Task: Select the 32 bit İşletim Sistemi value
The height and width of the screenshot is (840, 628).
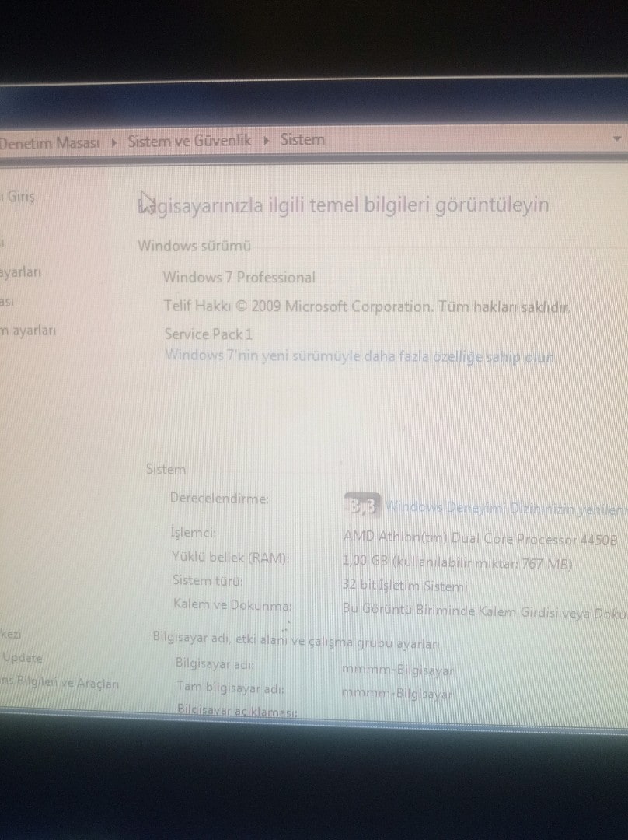Action: pyautogui.click(x=405, y=586)
